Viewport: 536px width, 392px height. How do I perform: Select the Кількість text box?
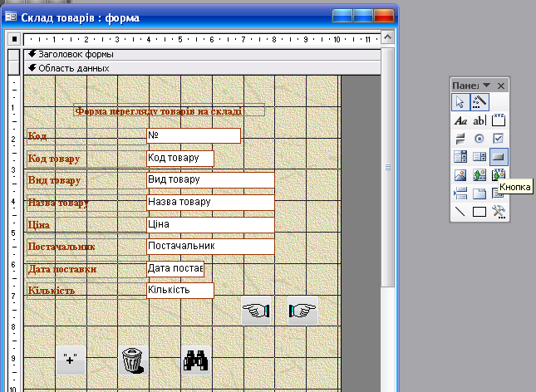click(x=180, y=291)
